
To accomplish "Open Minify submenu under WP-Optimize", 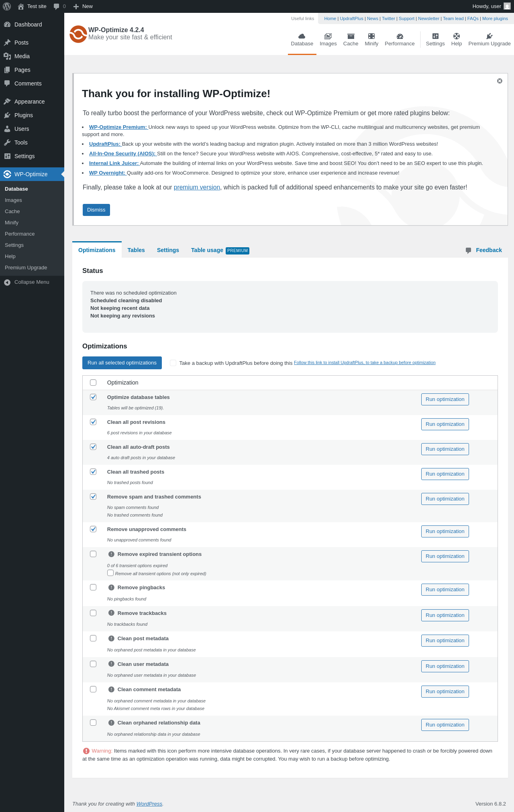I will click(12, 223).
